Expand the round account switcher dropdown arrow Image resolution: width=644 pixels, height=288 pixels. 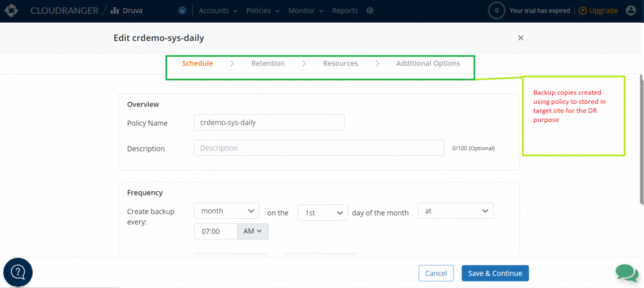(x=182, y=11)
